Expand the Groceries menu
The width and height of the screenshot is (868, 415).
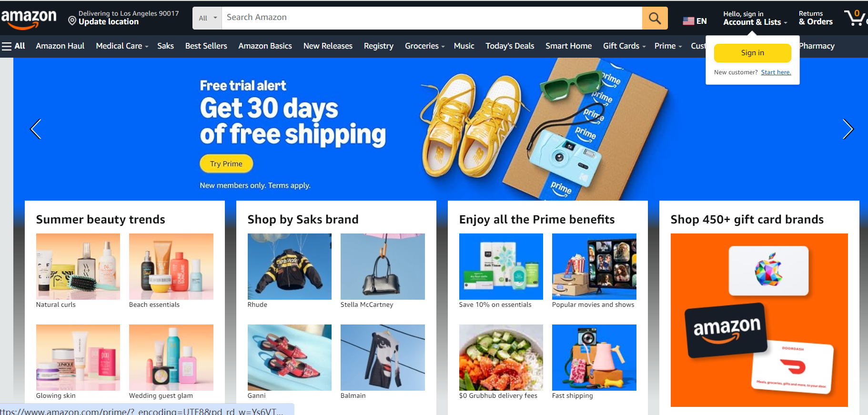(x=424, y=46)
